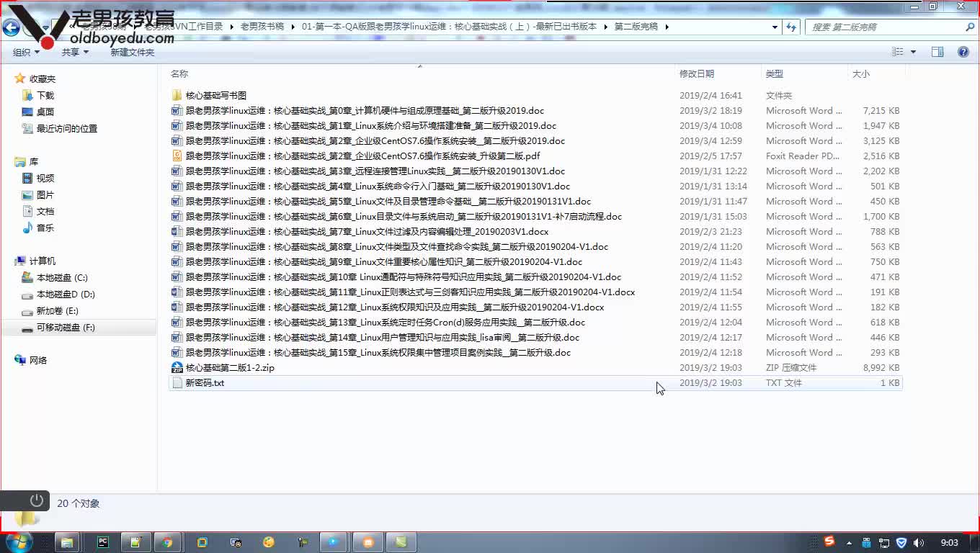Click 新建文件夹 button
Viewport: 980px width, 553px height.
(133, 52)
